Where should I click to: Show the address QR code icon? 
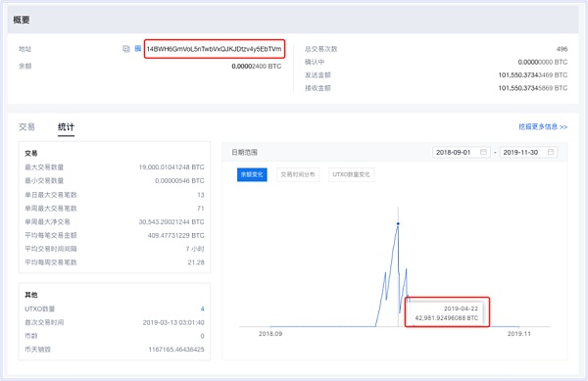click(138, 48)
